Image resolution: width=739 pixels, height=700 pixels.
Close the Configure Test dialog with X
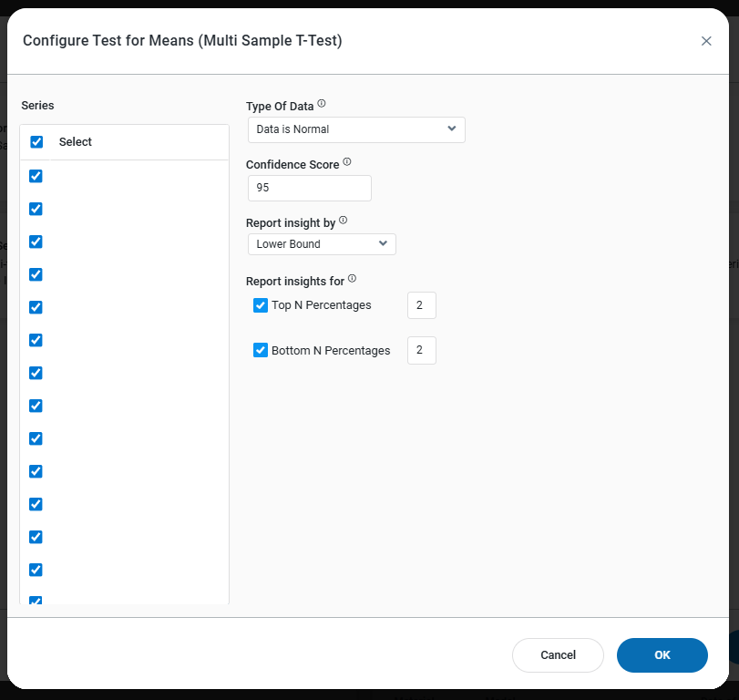point(706,41)
